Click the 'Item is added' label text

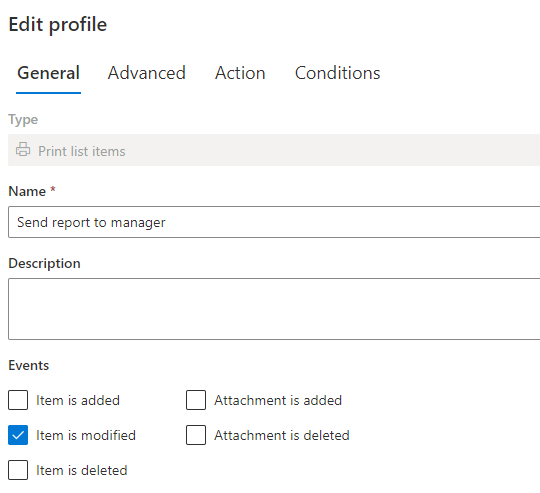[x=78, y=400]
